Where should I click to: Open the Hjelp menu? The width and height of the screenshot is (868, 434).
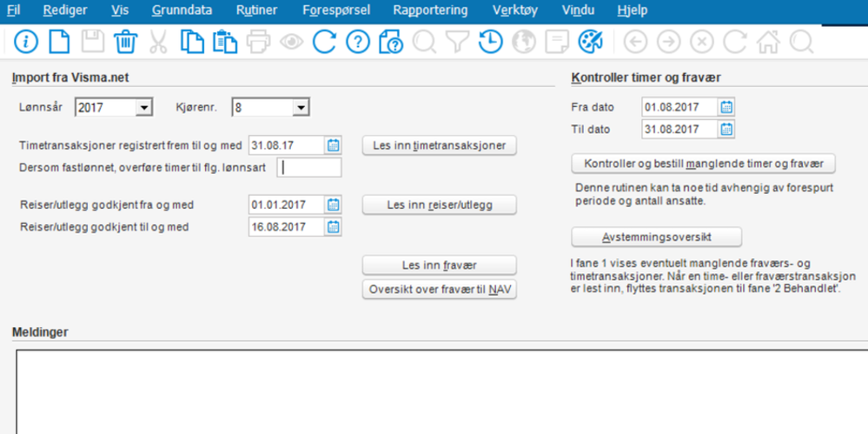(633, 10)
